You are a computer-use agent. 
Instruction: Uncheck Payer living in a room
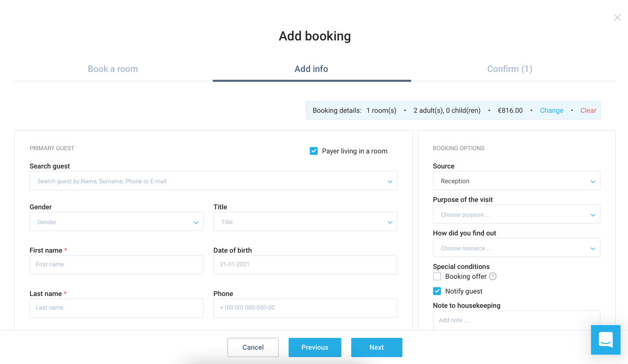pos(314,151)
